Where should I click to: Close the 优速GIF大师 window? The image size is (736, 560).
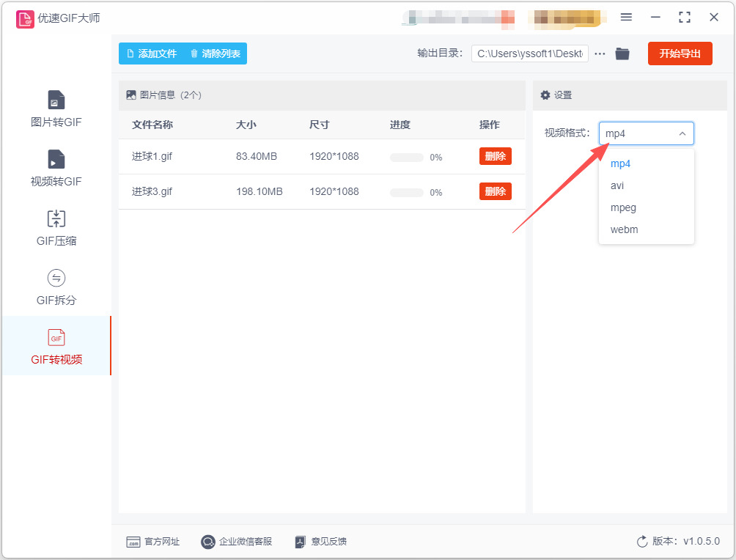[714, 18]
